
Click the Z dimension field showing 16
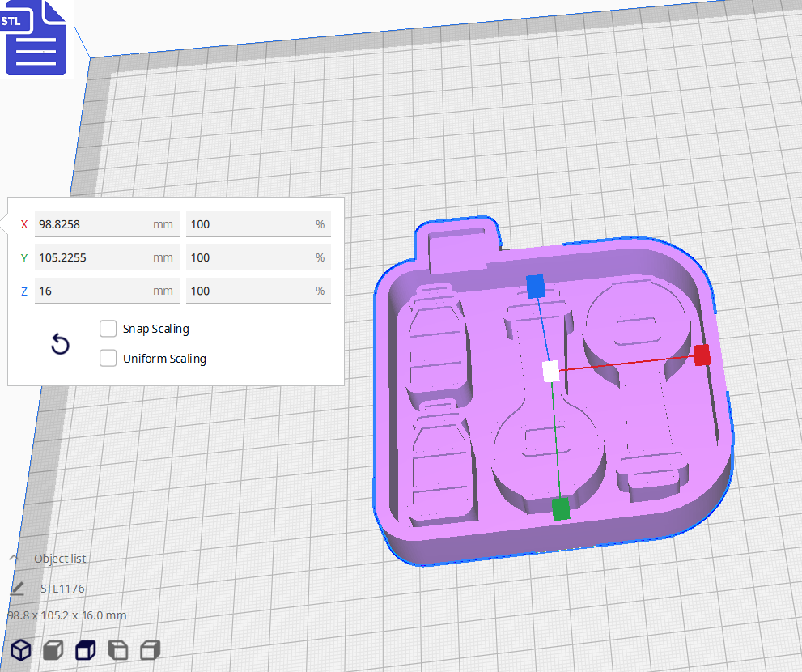(106, 291)
